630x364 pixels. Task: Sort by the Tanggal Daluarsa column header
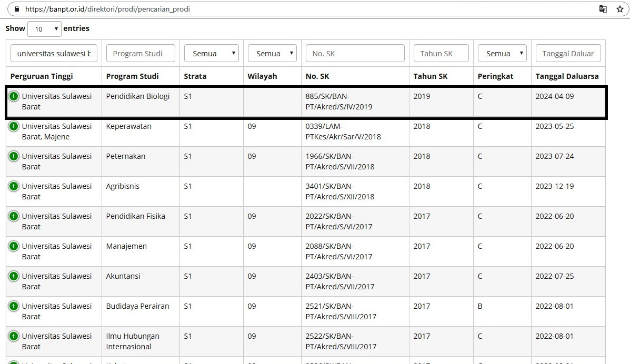567,76
